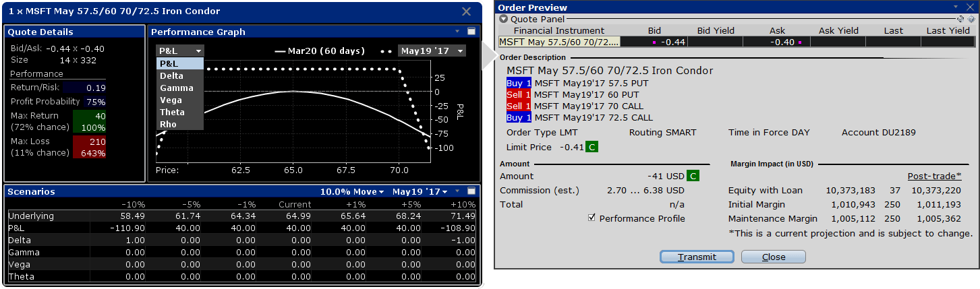This screenshot has height=289, width=980.
Task: Click the Routing SMART text
Action: coord(662,133)
